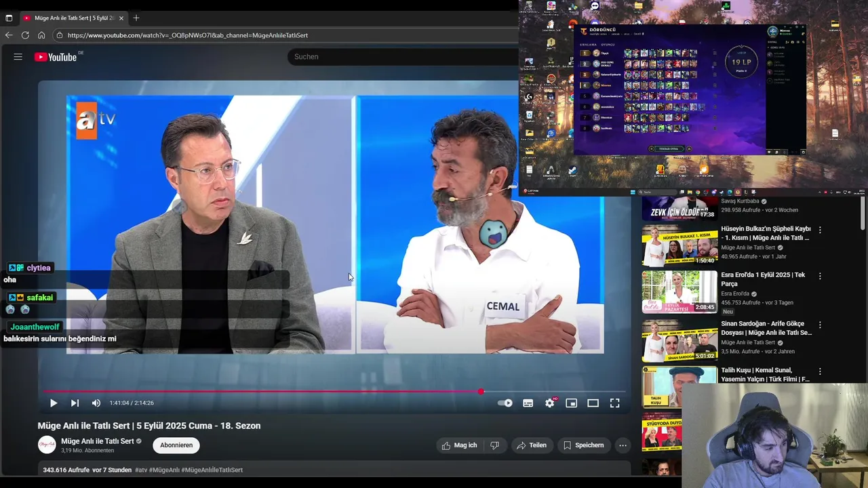Enable theater mode in the player
Viewport: 868px width, 488px height.
(x=593, y=403)
